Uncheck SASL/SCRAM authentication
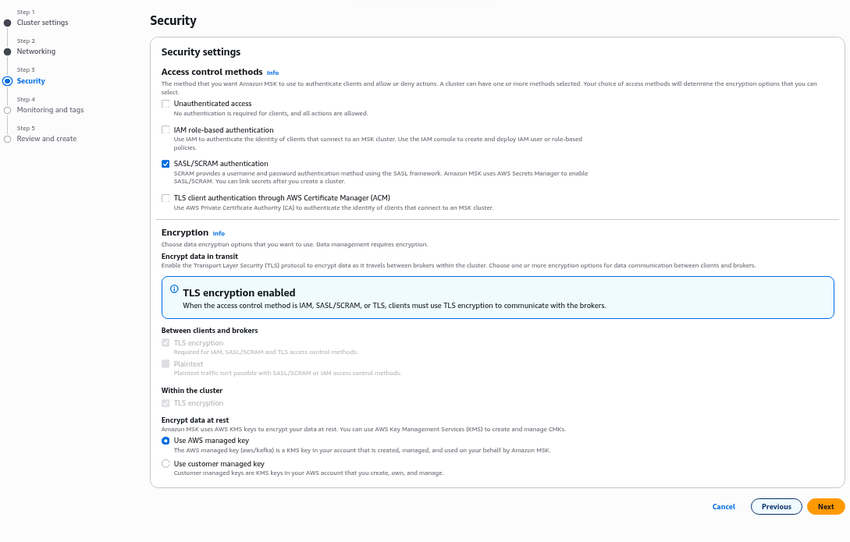This screenshot has width=850, height=542. (166, 164)
